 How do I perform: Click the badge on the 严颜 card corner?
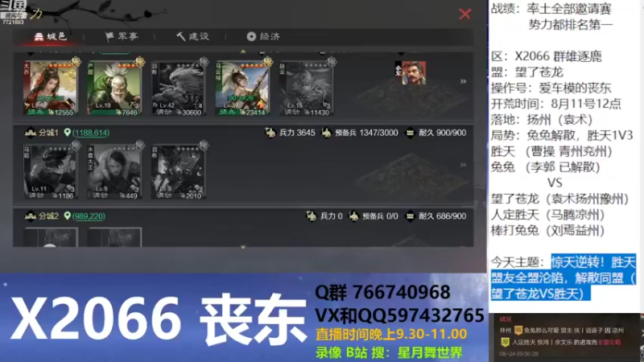(x=140, y=62)
